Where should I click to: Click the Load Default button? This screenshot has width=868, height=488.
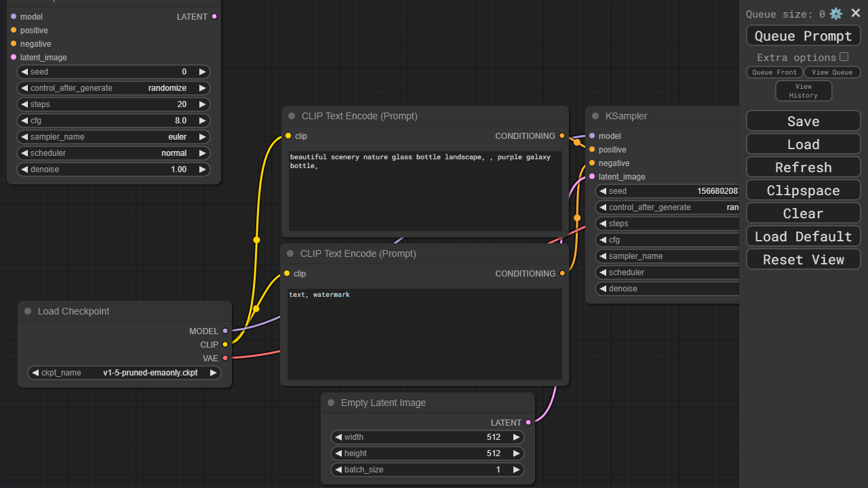point(803,237)
